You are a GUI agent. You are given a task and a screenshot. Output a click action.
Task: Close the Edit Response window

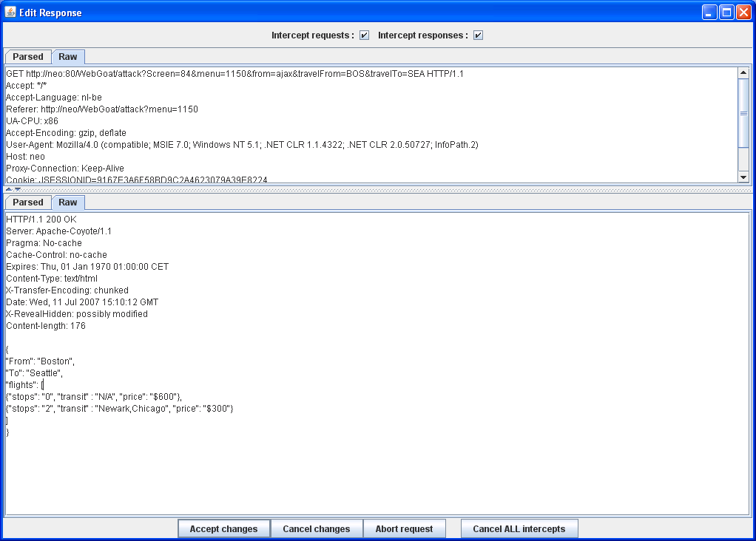(743, 13)
